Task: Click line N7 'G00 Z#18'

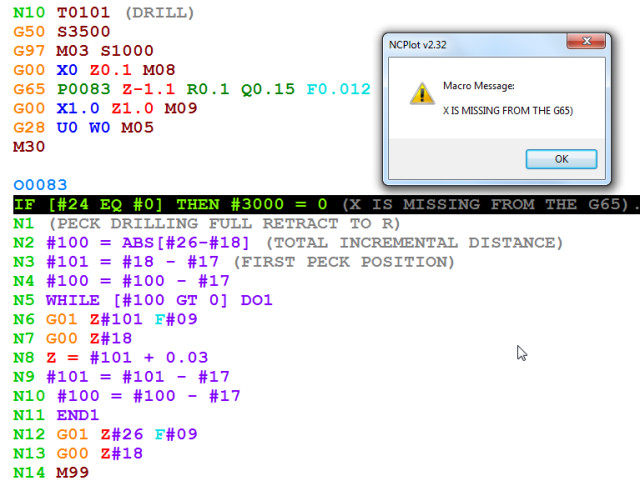Action: 73,338
